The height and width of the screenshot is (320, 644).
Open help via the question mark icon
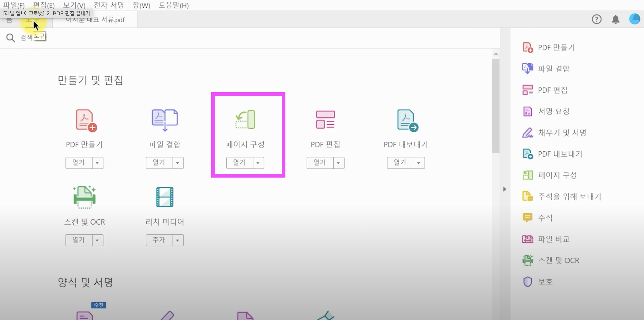[597, 19]
